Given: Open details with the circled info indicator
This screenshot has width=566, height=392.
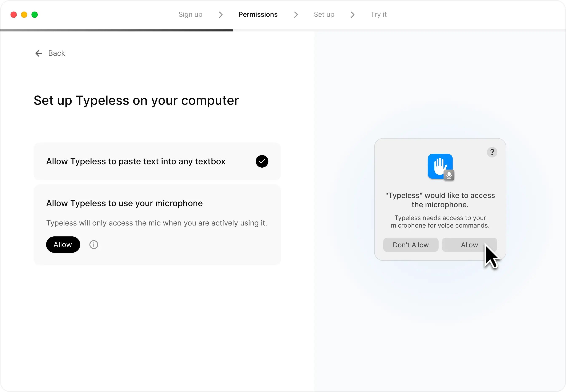Looking at the screenshot, I should click(x=94, y=244).
